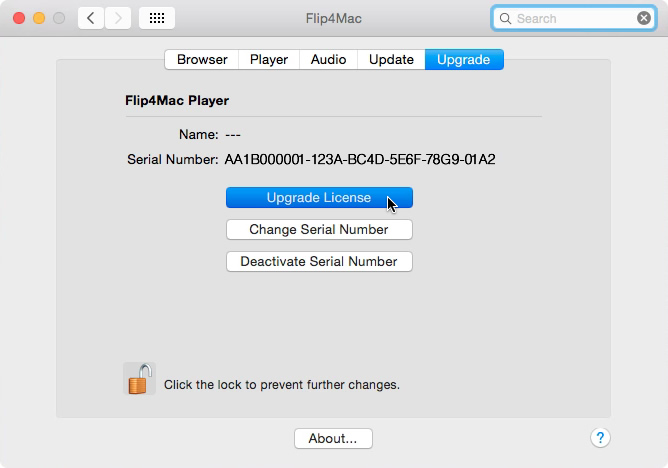Click Deactivate Serial Number
668x468 pixels.
pos(319,261)
